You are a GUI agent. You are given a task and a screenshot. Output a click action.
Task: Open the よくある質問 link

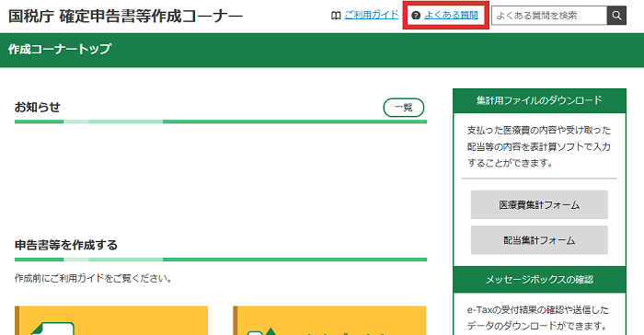point(451,16)
